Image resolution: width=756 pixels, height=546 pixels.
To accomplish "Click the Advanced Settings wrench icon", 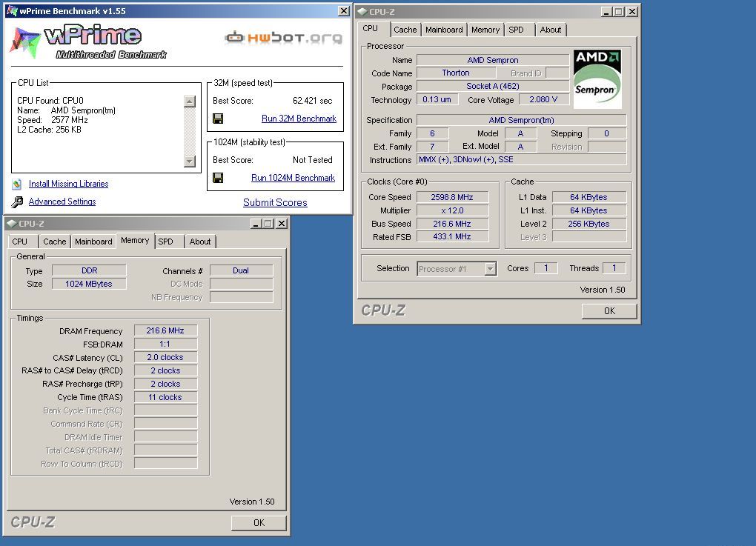I will pos(17,202).
